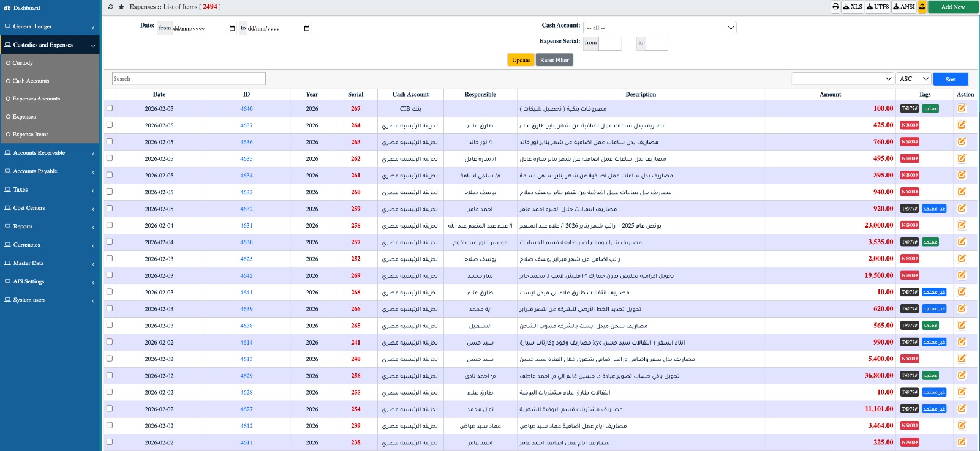
Task: Click the refresh icon beside the page title
Action: click(x=111, y=7)
